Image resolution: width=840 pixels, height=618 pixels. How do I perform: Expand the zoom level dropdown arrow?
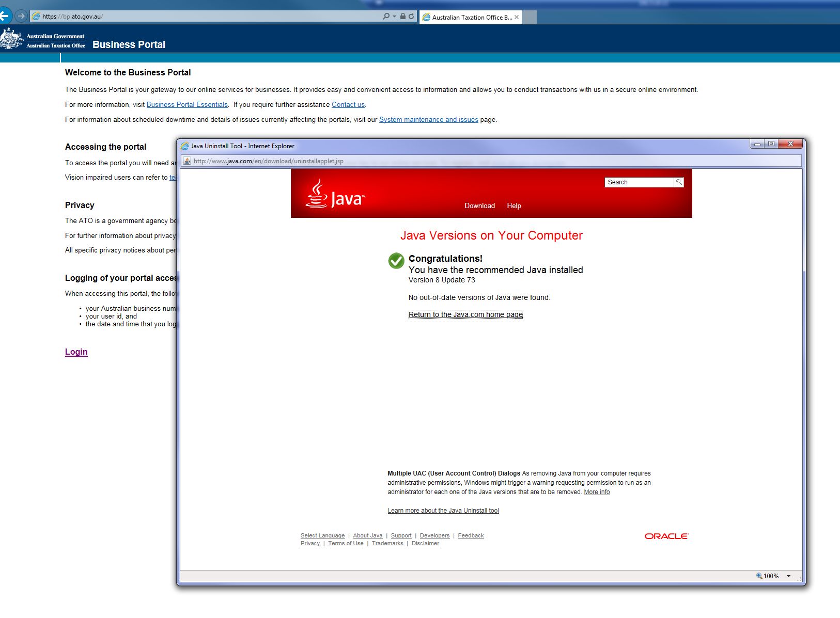click(x=788, y=576)
